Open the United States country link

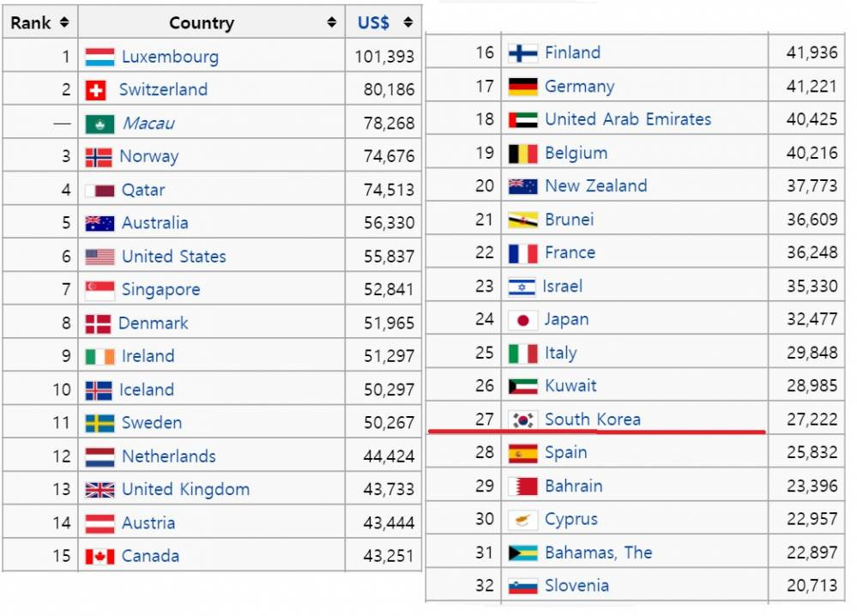(173, 257)
